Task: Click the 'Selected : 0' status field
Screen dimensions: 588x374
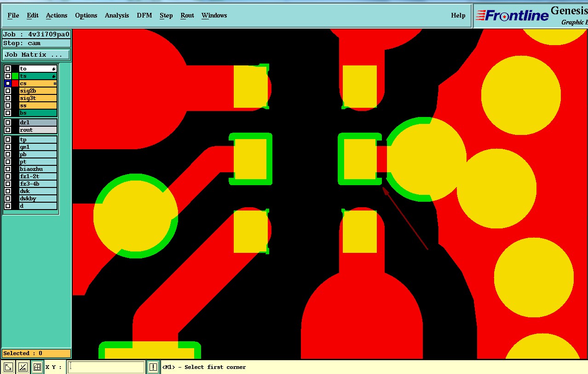Action: coord(36,353)
